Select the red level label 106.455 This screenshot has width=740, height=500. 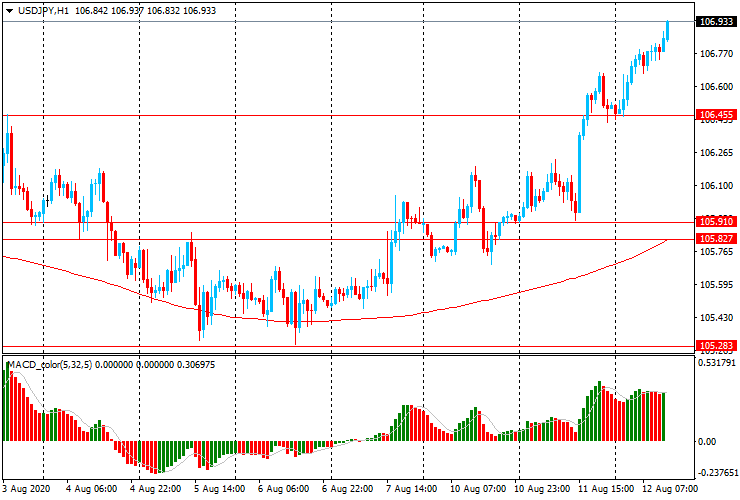coord(716,115)
